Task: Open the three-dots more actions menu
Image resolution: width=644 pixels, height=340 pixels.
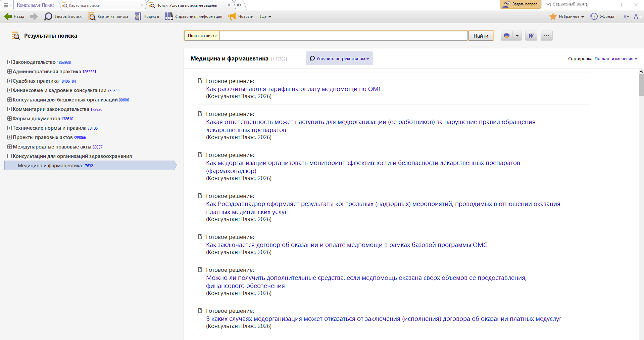Action: pyautogui.click(x=547, y=36)
